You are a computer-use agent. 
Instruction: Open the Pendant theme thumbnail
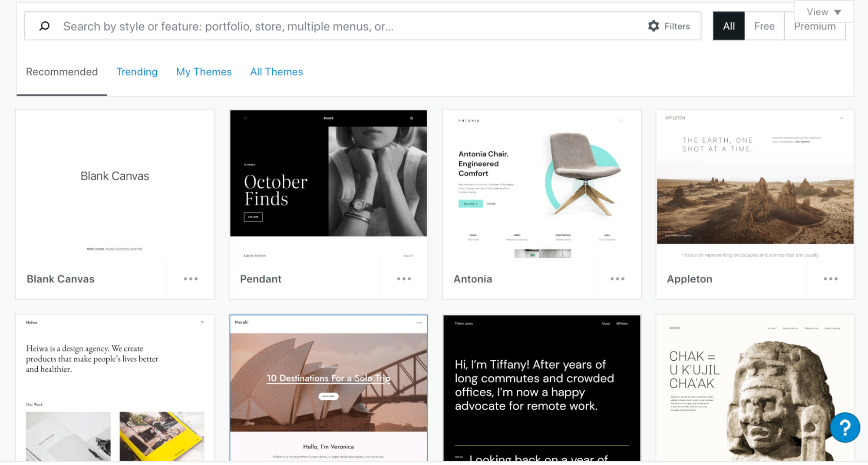pyautogui.click(x=328, y=185)
